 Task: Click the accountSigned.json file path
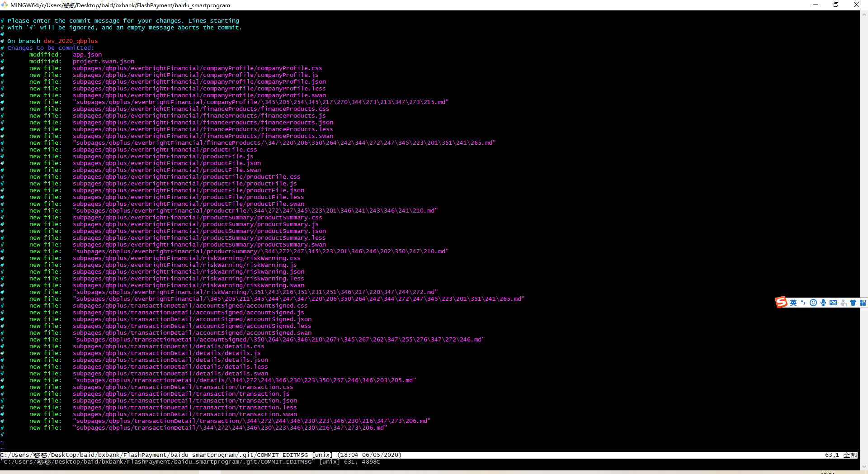pos(192,319)
